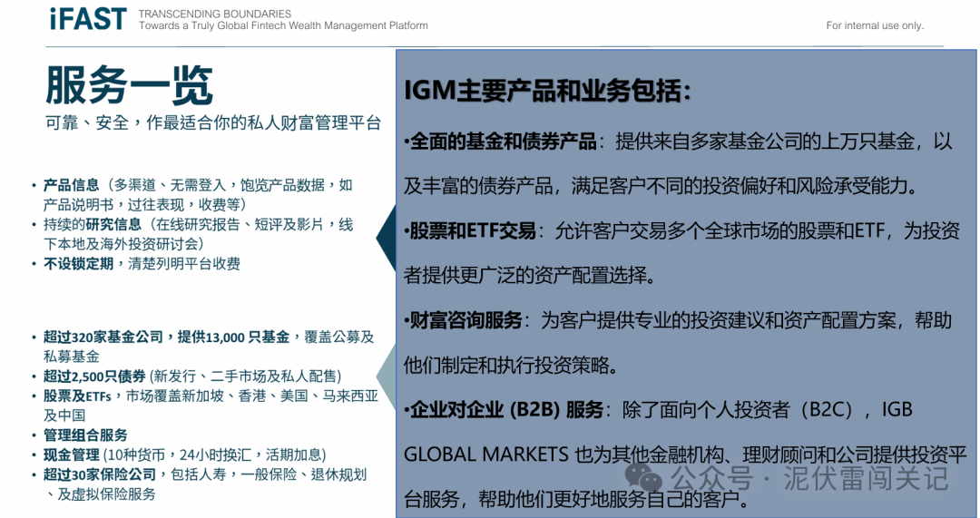Click the text "过往表现"
Image resolution: width=980 pixels, height=518 pixels.
(156, 205)
